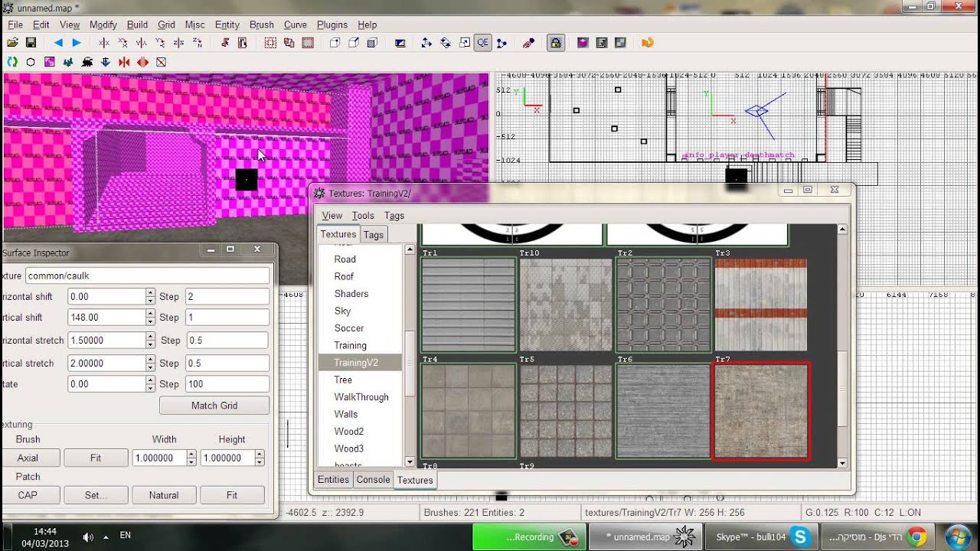This screenshot has height=551, width=980.
Task: Click the red double-arrow mirror icon
Action: pos(142,62)
